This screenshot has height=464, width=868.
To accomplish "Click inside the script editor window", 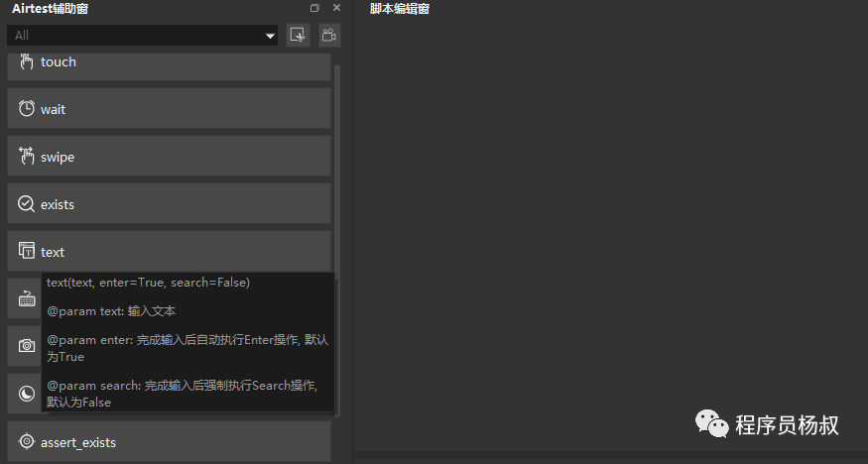I will 611,232.
